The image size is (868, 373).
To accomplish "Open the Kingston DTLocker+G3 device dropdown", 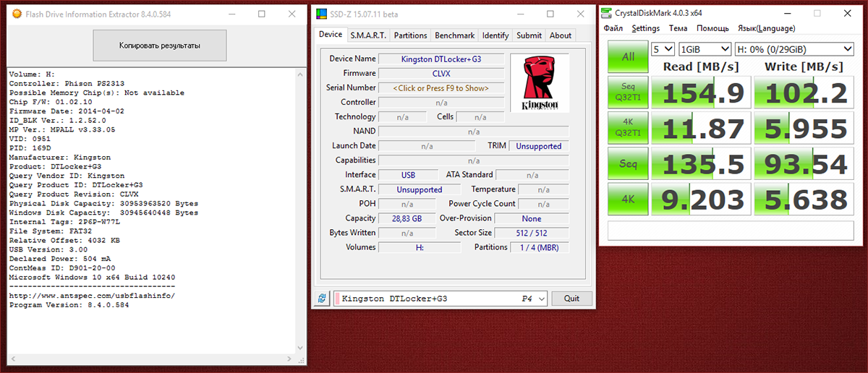I will (x=439, y=299).
